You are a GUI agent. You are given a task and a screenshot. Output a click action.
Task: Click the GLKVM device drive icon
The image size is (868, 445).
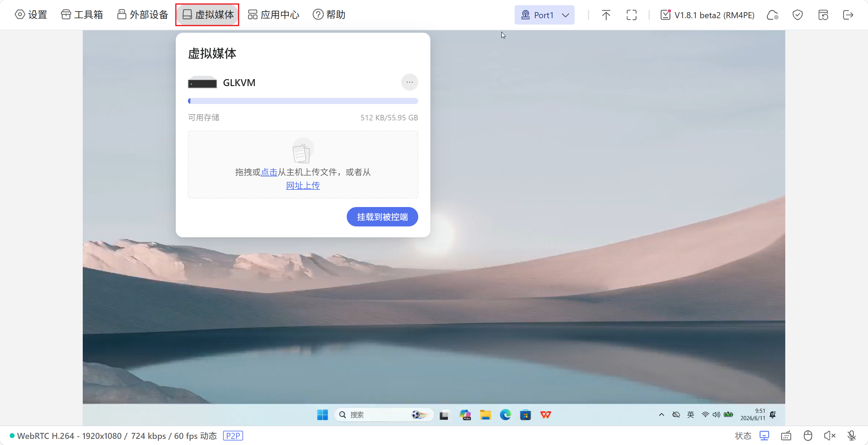point(202,82)
